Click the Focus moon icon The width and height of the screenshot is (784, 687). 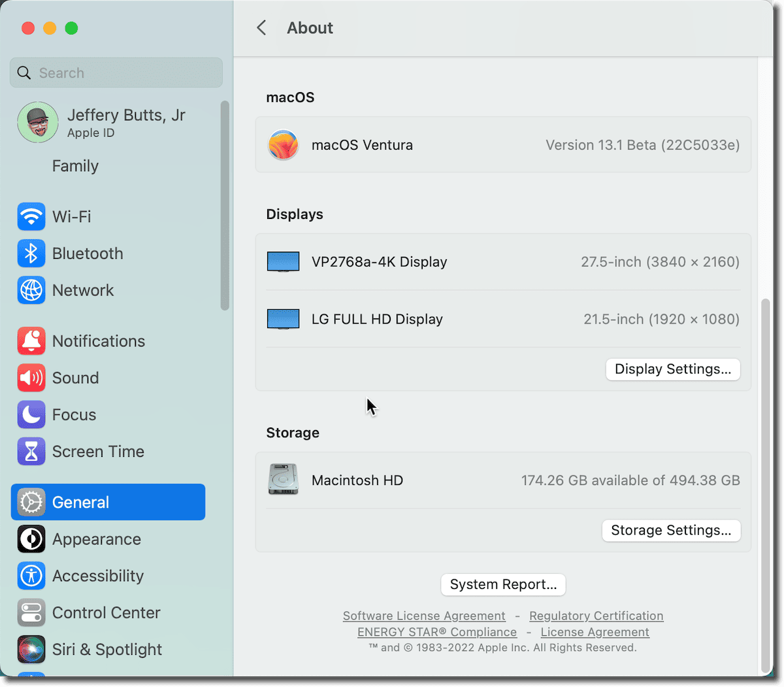point(31,414)
